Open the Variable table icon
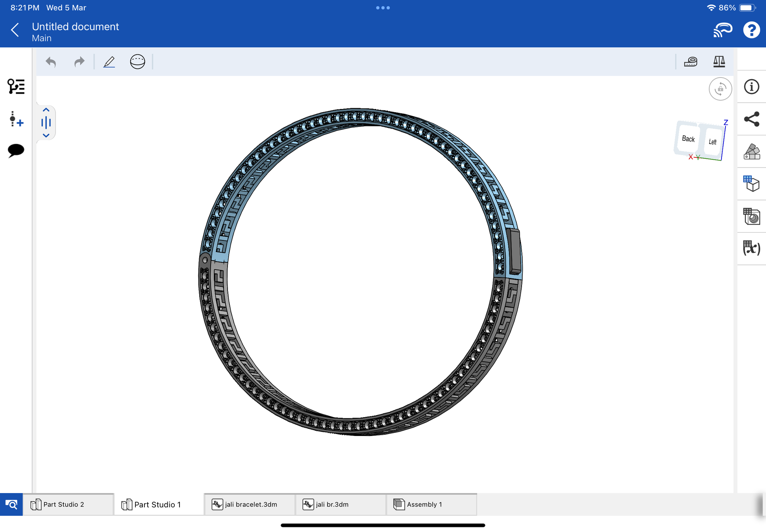 point(751,248)
